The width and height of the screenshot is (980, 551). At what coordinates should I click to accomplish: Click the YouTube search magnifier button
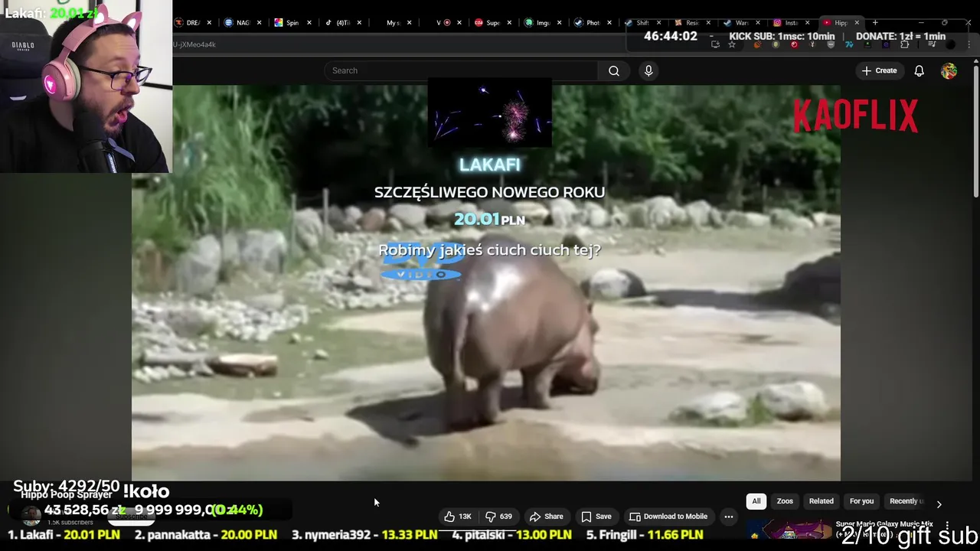point(613,70)
